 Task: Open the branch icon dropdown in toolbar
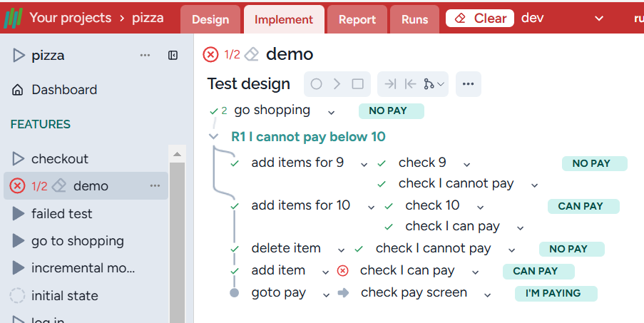[x=433, y=84]
